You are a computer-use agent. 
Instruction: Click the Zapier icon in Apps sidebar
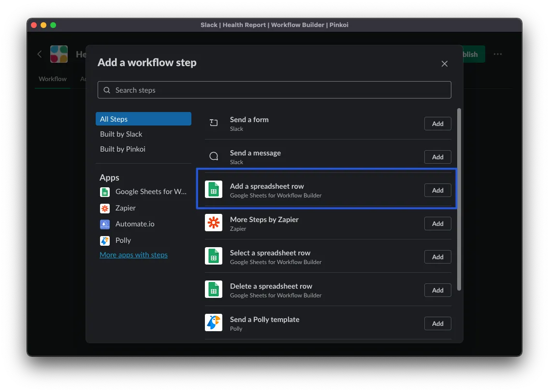coord(105,208)
